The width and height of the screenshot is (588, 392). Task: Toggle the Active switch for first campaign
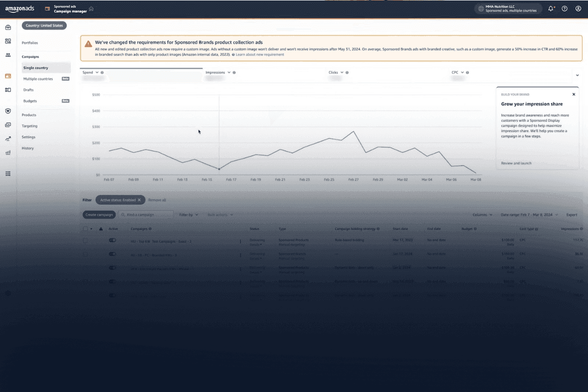pos(113,241)
